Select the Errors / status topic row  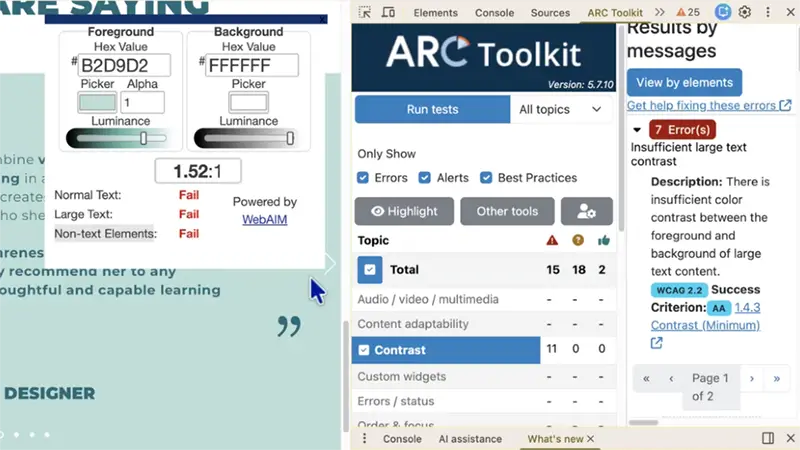pyautogui.click(x=483, y=401)
